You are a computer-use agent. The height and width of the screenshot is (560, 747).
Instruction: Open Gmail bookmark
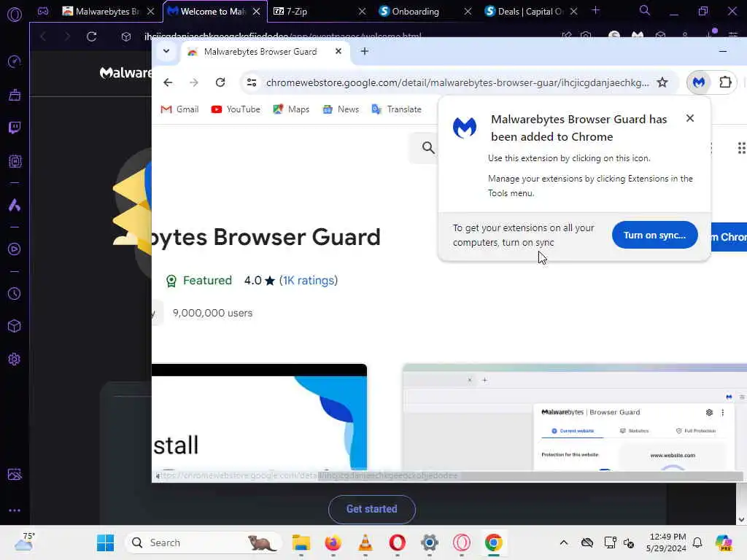179,109
